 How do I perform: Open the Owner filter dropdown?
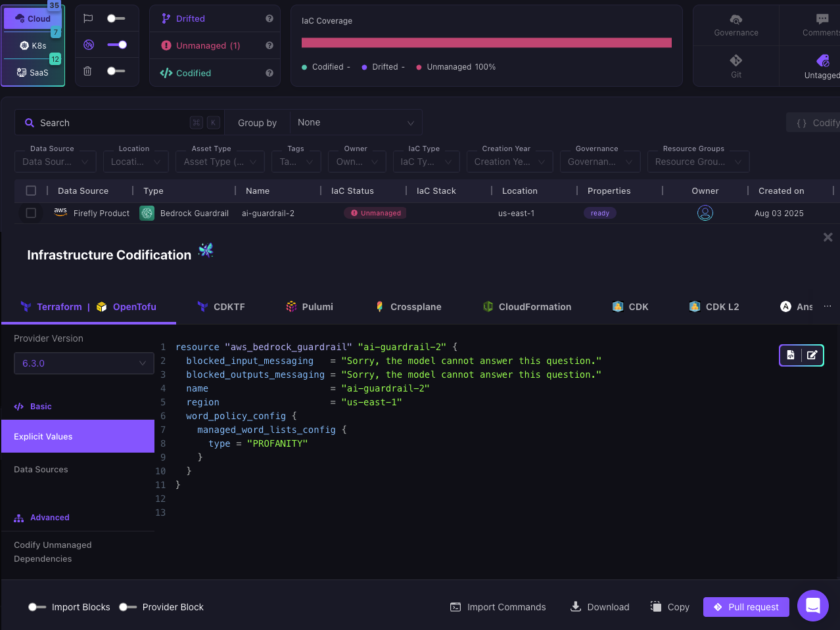[x=357, y=162]
